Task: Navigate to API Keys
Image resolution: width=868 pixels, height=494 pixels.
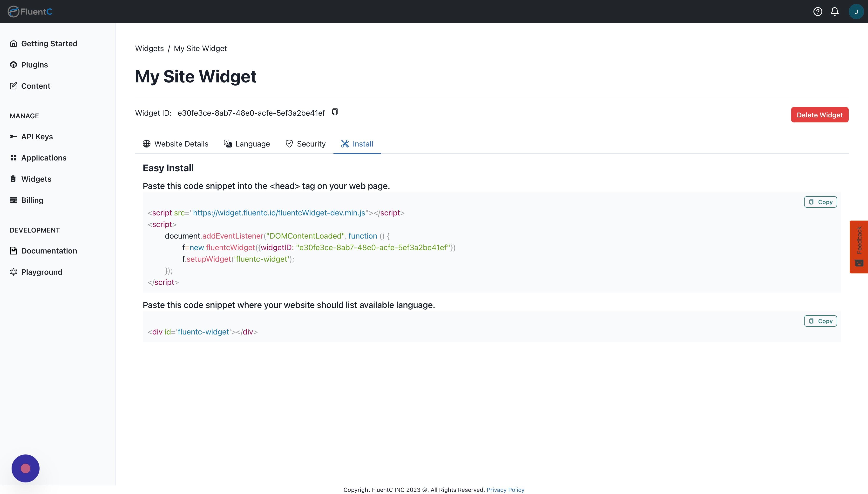Action: (x=37, y=136)
